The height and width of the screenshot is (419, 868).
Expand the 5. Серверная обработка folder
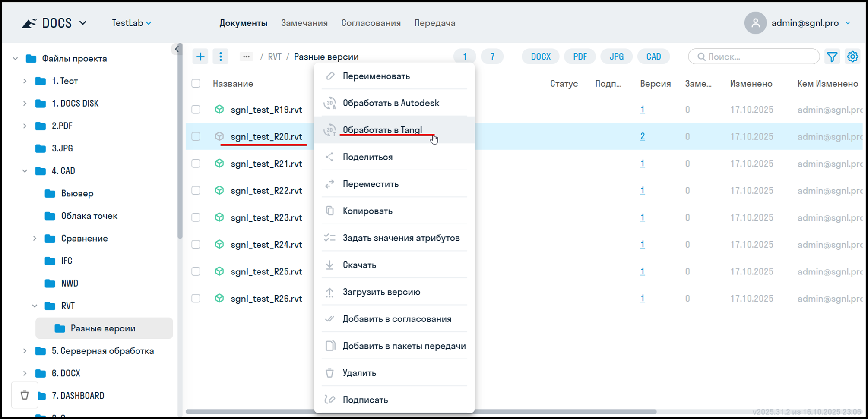pos(25,351)
